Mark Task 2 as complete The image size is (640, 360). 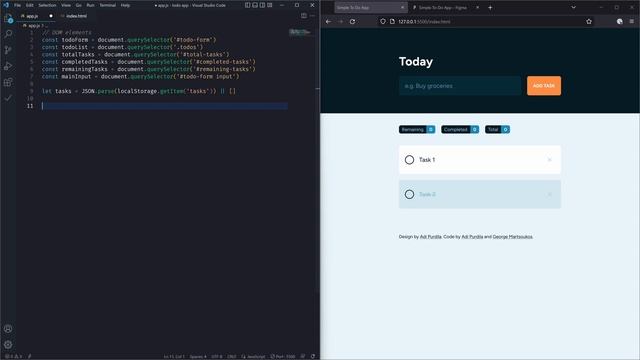(x=409, y=194)
